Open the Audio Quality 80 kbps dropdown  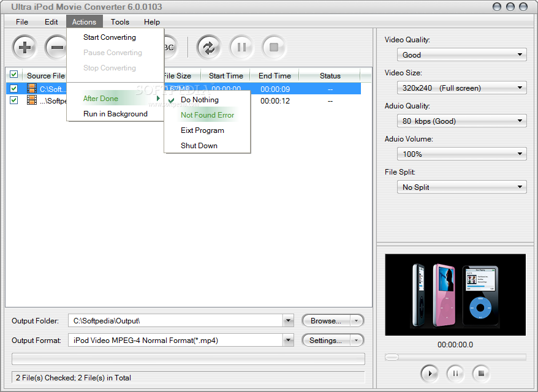coord(462,121)
